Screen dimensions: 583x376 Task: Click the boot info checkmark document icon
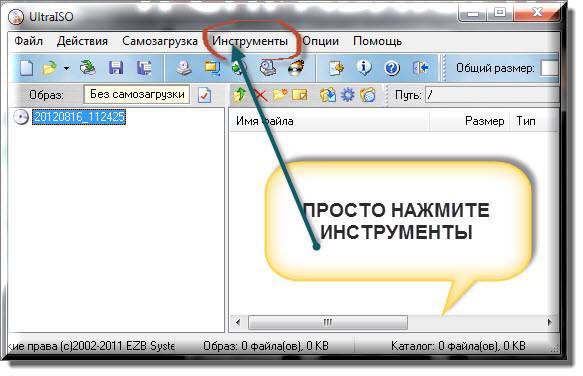(x=204, y=95)
